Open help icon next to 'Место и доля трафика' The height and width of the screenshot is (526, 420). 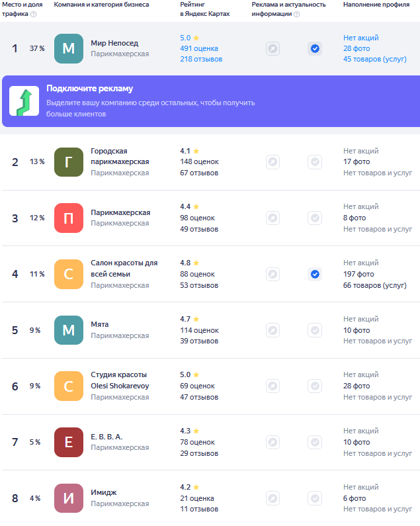pyautogui.click(x=33, y=14)
